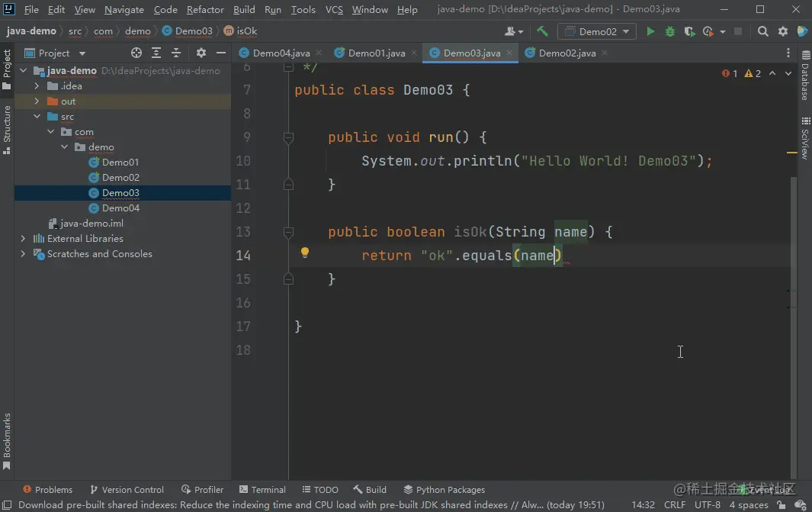The width and height of the screenshot is (812, 512).
Task: Click the Stop icon in toolbar
Action: 739,31
